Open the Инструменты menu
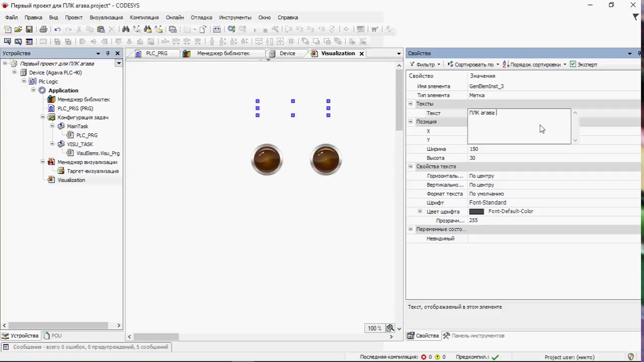The width and height of the screenshot is (644, 362). [235, 18]
